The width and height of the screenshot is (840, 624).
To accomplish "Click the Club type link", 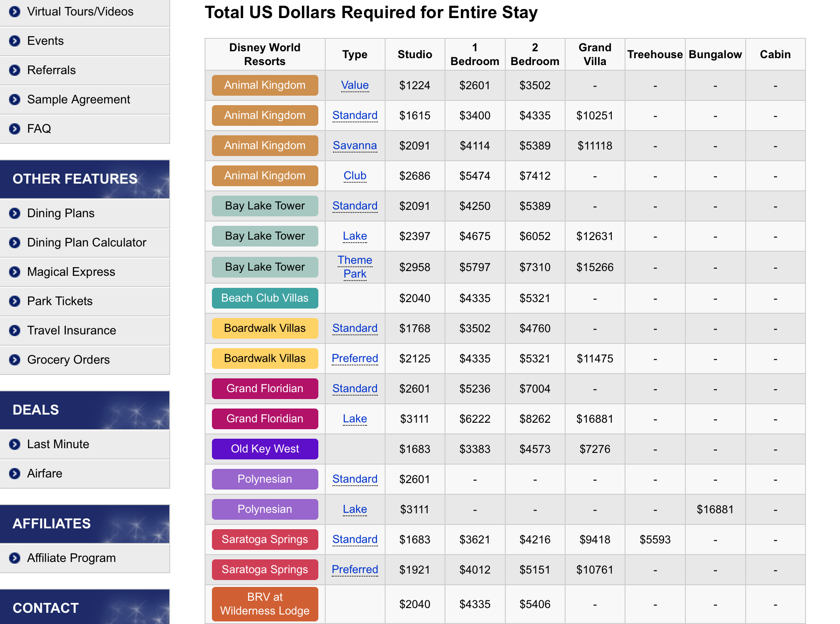I will pyautogui.click(x=355, y=176).
